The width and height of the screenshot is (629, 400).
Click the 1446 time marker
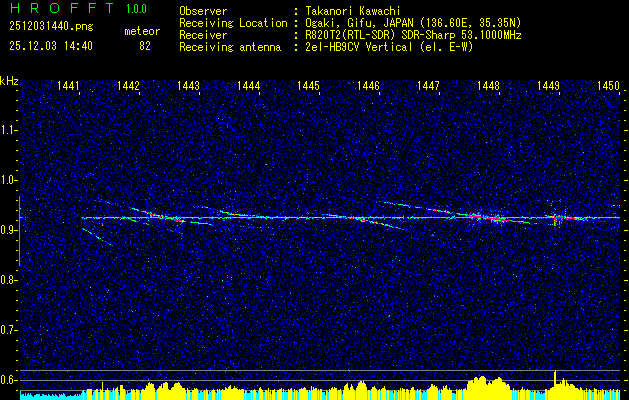tap(368, 87)
